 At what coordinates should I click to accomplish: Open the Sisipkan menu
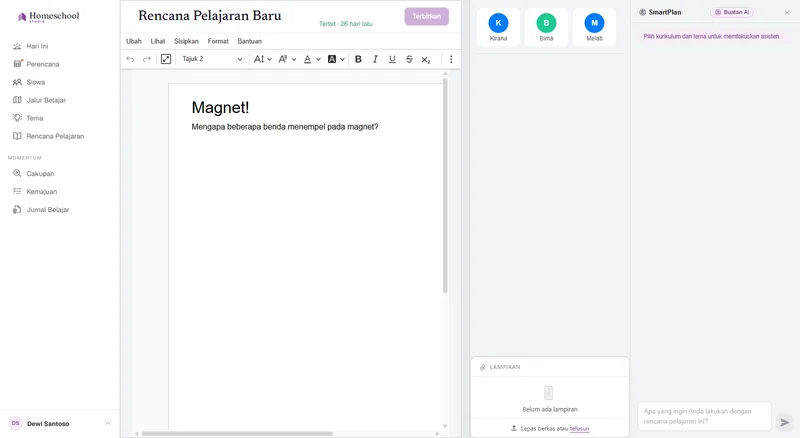(x=186, y=41)
